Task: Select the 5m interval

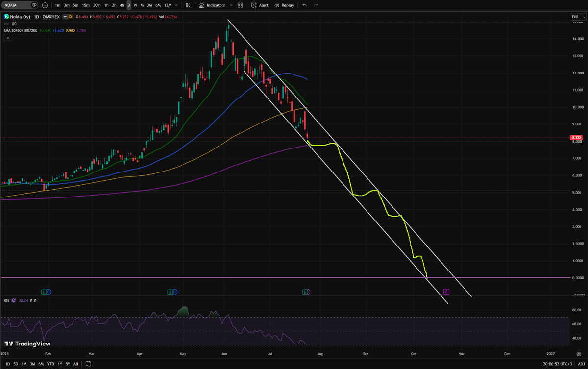Action: 75,5
